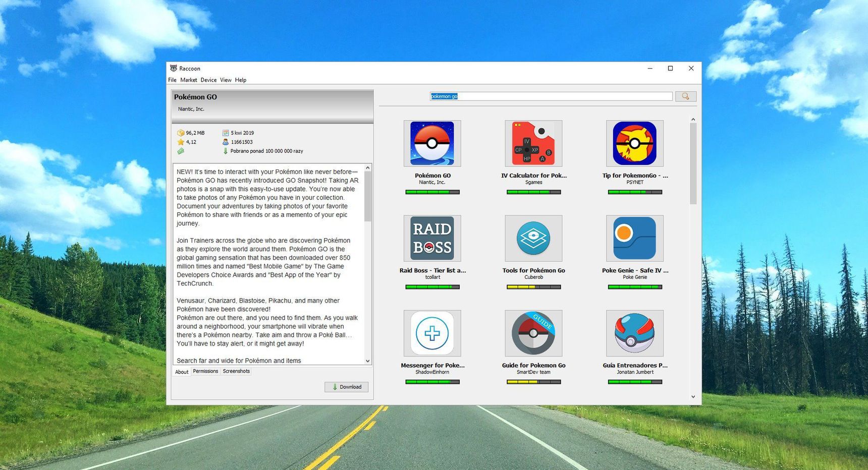
Task: Click the Raccoon application logo icon
Action: coord(174,68)
